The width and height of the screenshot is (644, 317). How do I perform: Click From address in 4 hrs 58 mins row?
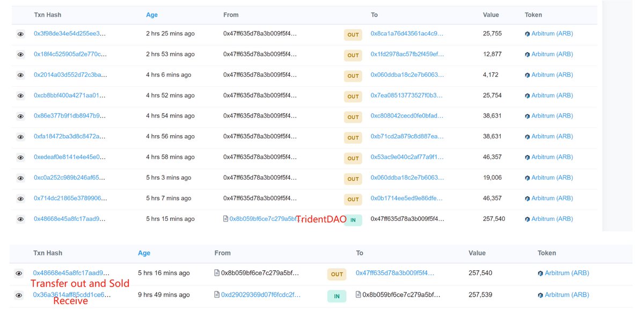260,157
